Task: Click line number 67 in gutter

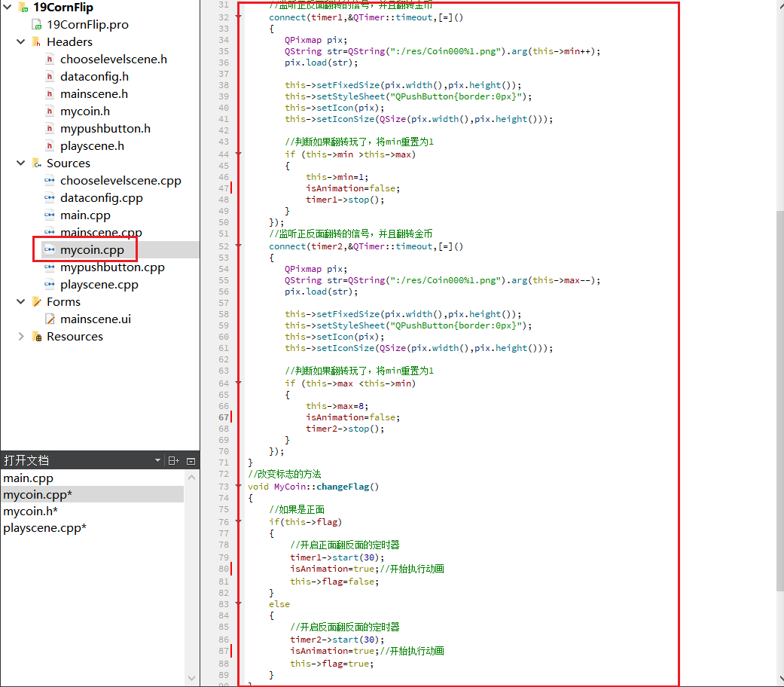Action: (224, 417)
